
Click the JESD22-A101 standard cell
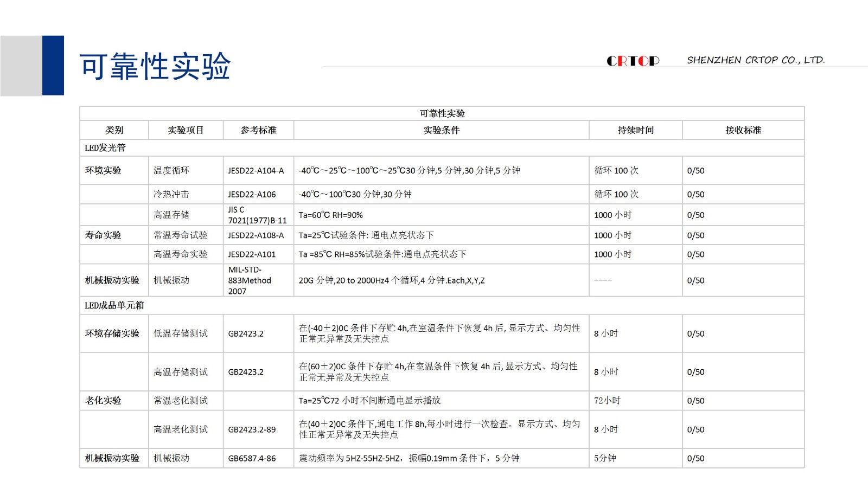pyautogui.click(x=258, y=254)
